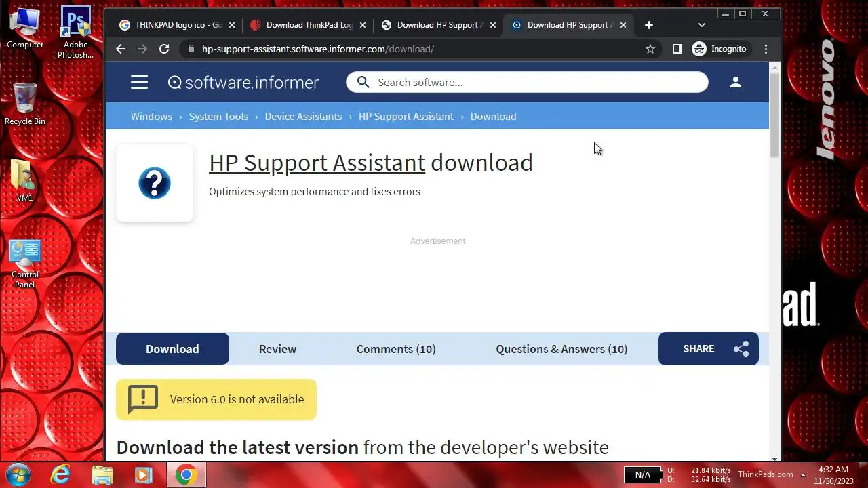Viewport: 868px width, 488px height.
Task: Click the software.informer logo
Action: click(243, 83)
